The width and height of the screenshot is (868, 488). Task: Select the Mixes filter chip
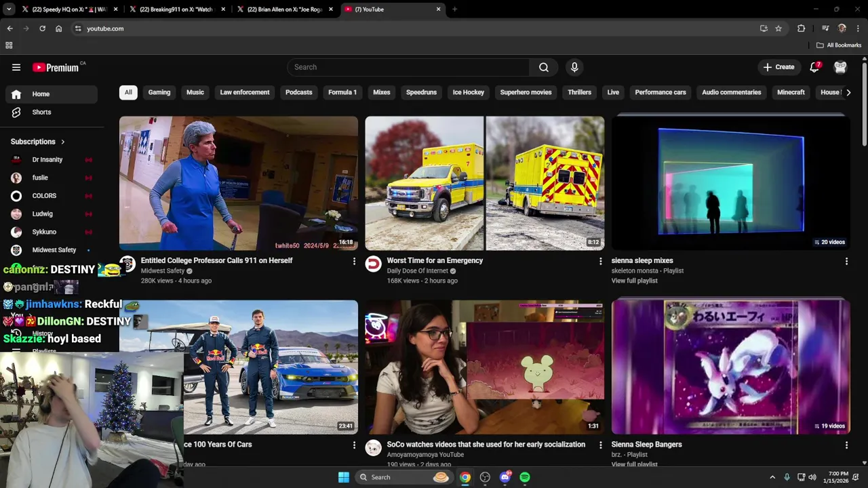[382, 92]
